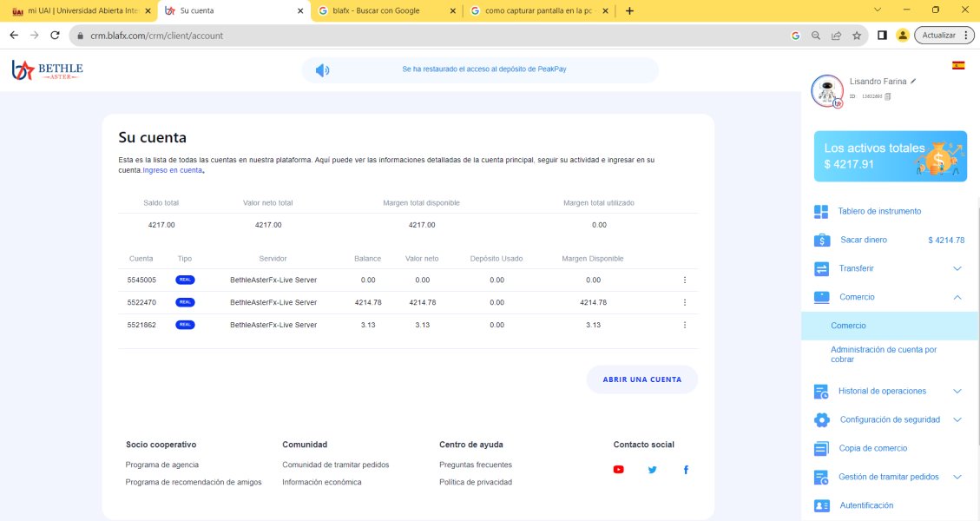980x521 pixels.
Task: Copy the user ID with copy icon
Action: tap(888, 96)
